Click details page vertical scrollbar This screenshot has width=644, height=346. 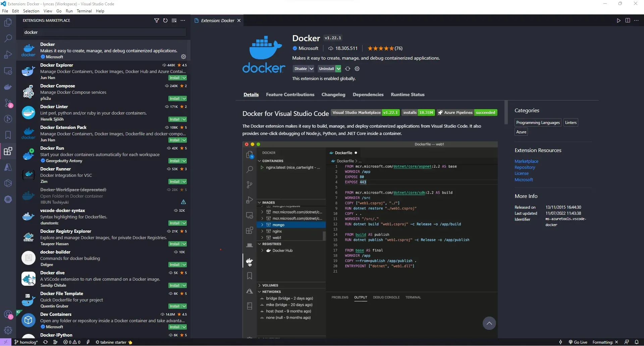(x=506, y=112)
